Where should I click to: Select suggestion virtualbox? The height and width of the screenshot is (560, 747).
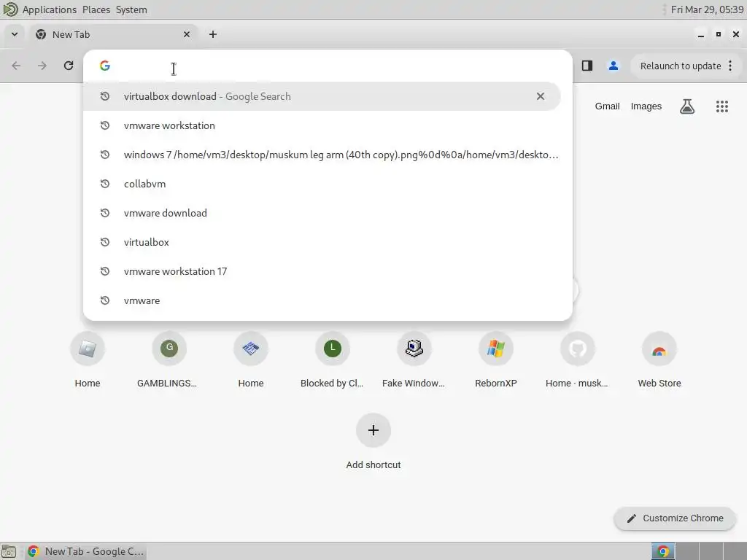[328, 242]
